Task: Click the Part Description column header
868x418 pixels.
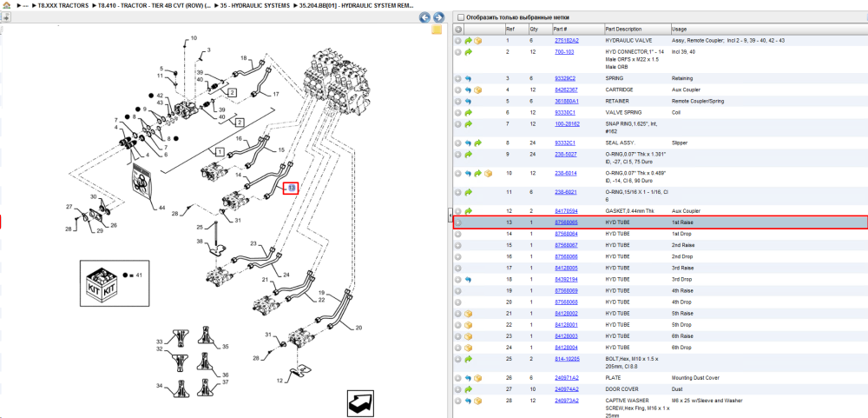Action: click(x=636, y=29)
